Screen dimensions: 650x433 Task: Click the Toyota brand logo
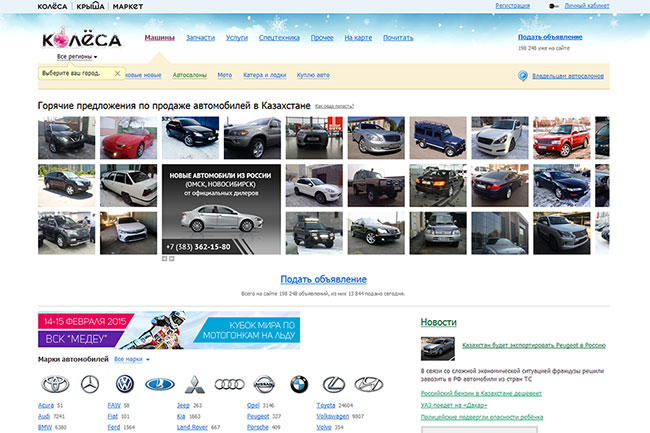tap(55, 384)
